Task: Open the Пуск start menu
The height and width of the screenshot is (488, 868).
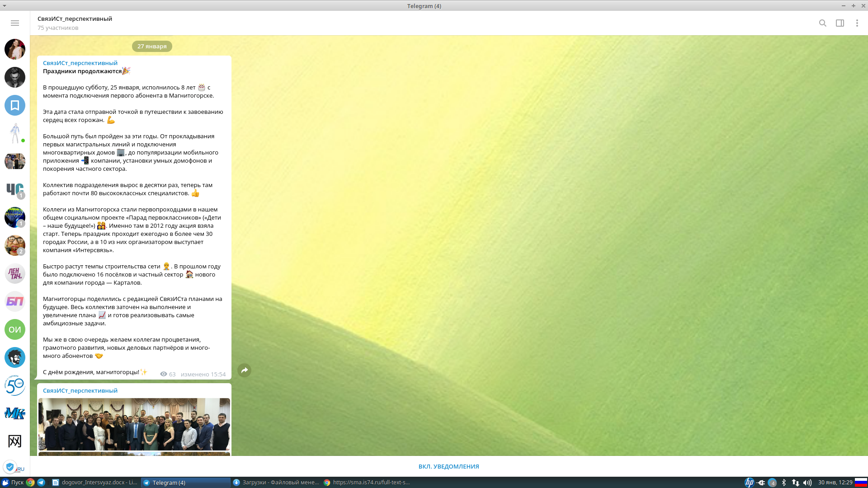Action: [13, 483]
